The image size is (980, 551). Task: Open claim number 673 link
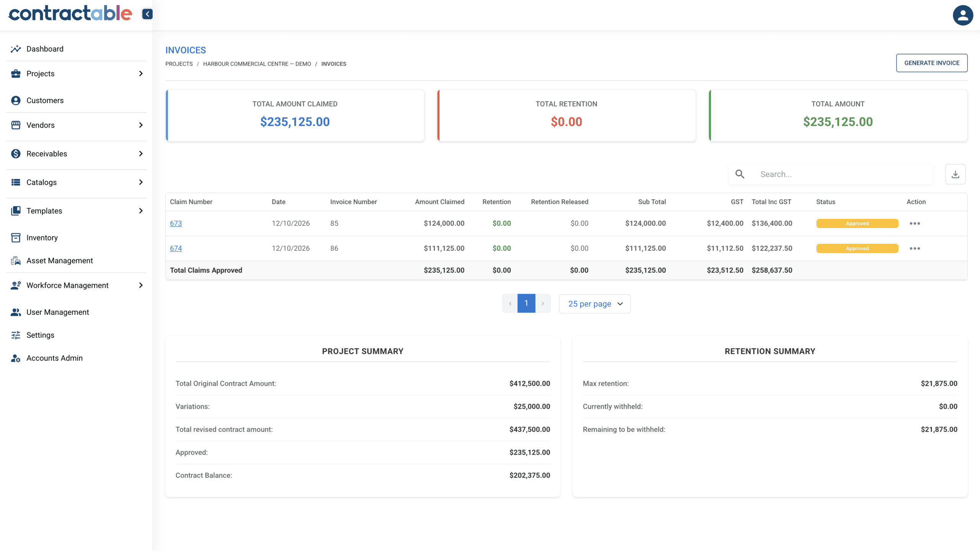pos(176,223)
